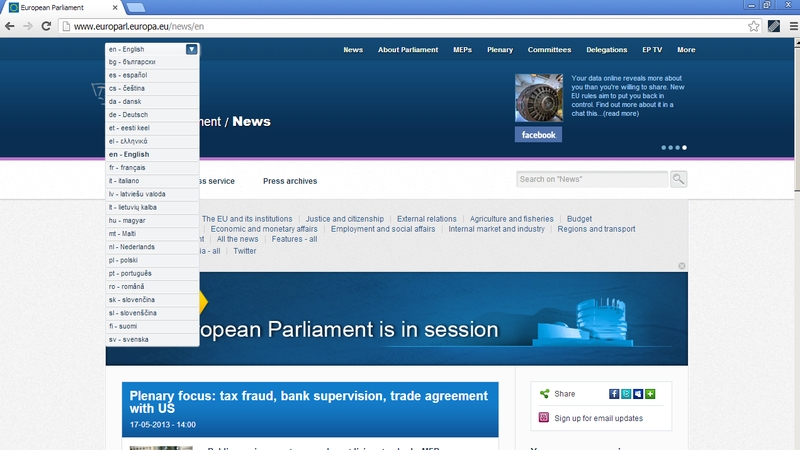This screenshot has width=800, height=450.
Task: Choose it - italiano language
Action: point(152,181)
